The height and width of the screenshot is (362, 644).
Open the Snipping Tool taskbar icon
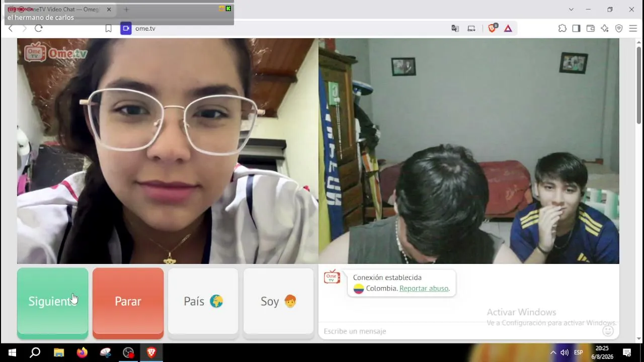click(x=105, y=352)
